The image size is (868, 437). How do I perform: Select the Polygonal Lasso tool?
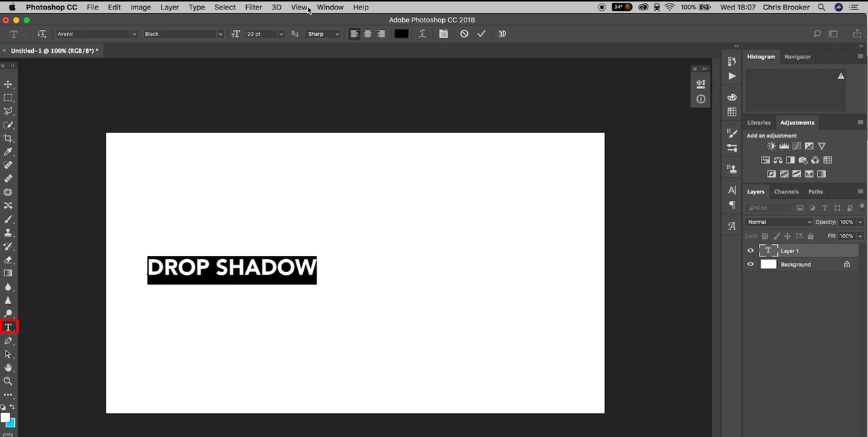pyautogui.click(x=8, y=111)
